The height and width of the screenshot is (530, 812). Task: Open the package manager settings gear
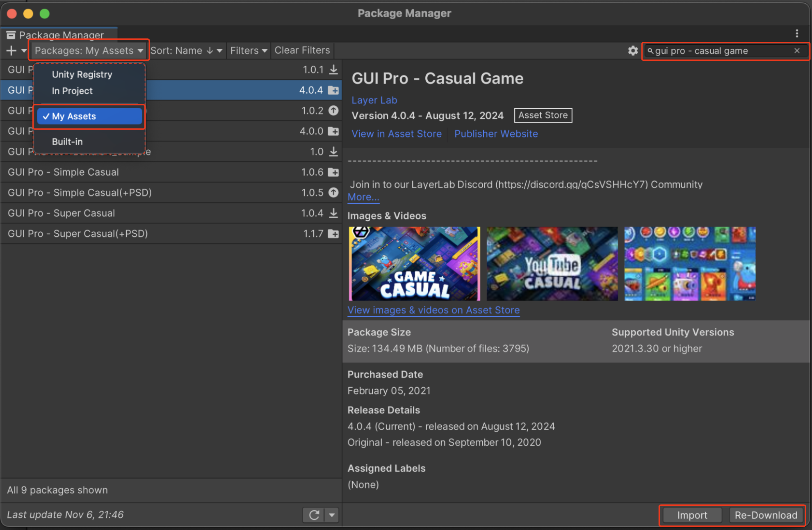click(633, 50)
